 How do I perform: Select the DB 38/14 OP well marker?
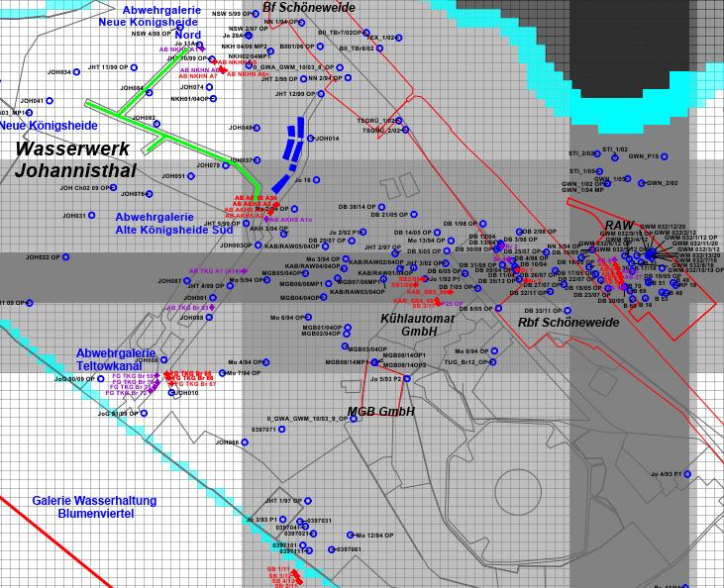click(381, 207)
